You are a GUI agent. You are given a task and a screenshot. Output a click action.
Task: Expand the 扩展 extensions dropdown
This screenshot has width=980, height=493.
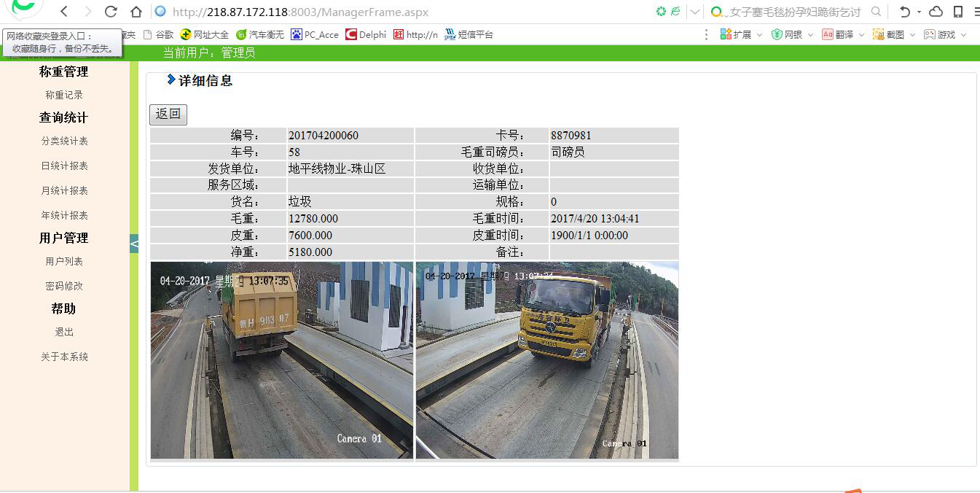pyautogui.click(x=759, y=34)
